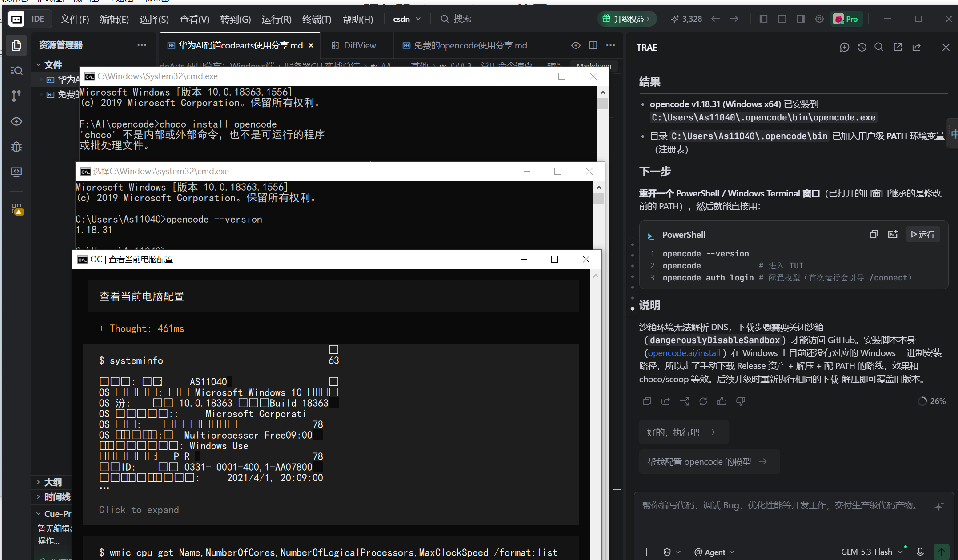Run the PowerShell code block
958x560 pixels.
tap(923, 234)
